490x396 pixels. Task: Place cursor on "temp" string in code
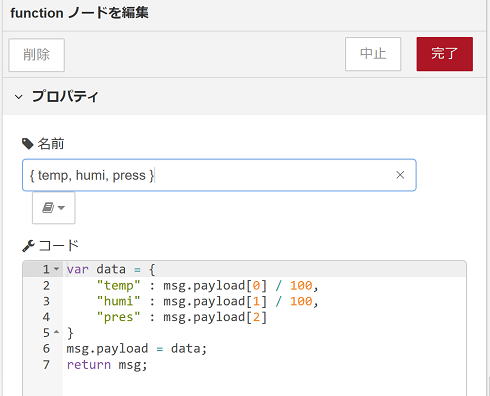click(x=118, y=286)
